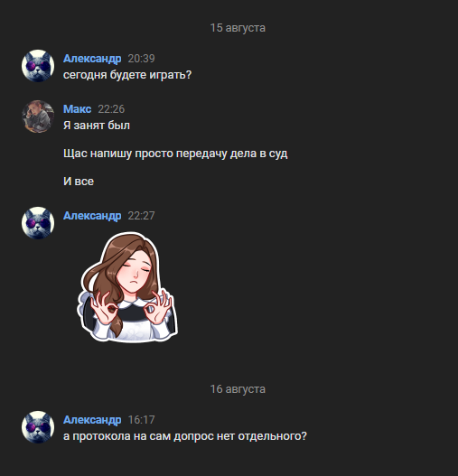Select the message "И все"
The width and height of the screenshot is (458, 476).
[x=79, y=182]
